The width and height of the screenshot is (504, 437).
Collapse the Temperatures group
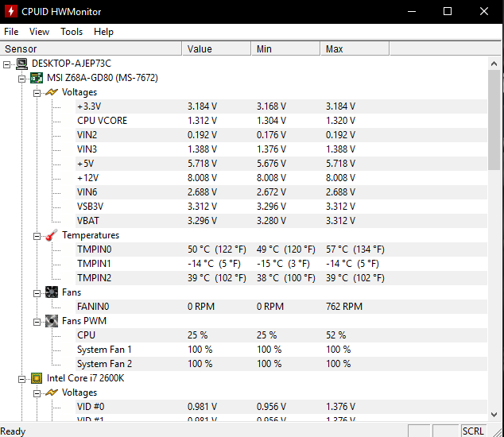click(x=37, y=236)
